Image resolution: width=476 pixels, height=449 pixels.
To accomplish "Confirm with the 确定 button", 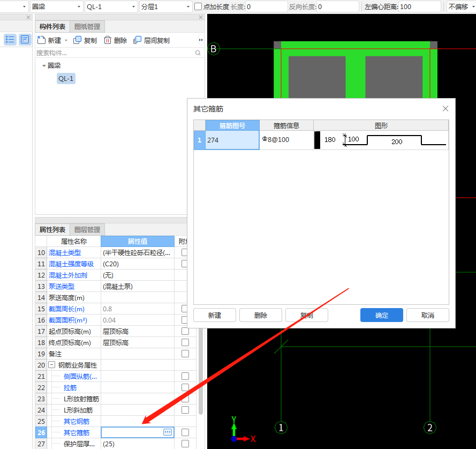I will click(382, 315).
